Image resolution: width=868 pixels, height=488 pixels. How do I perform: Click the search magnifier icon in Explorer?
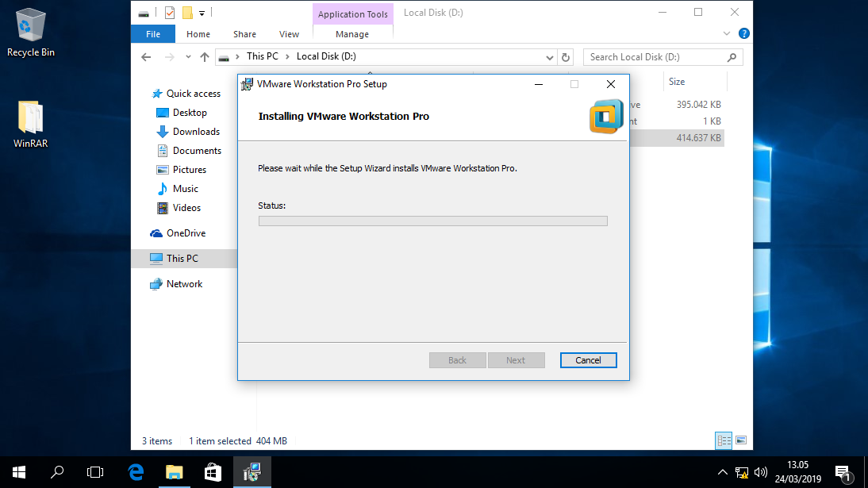732,57
